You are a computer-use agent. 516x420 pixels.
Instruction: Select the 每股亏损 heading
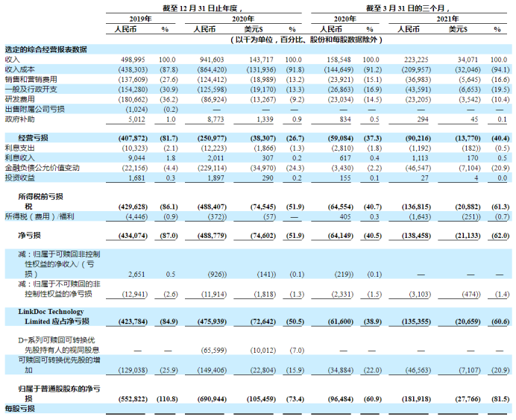click(x=19, y=409)
